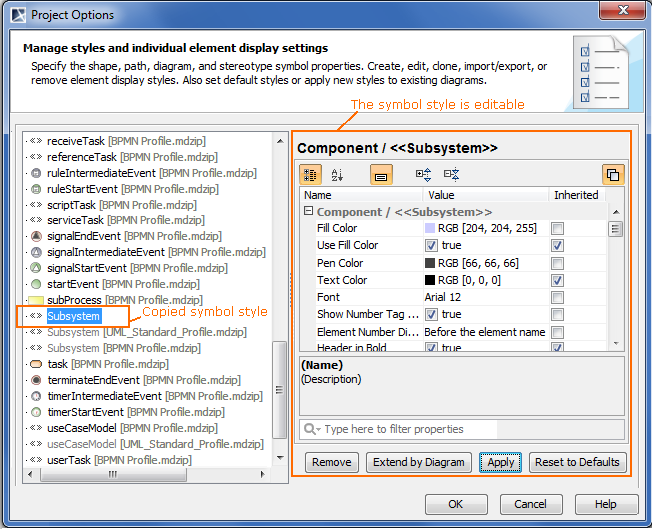652x529 pixels.
Task: Toggle Inherited checkbox for Font
Action: pos(557,297)
